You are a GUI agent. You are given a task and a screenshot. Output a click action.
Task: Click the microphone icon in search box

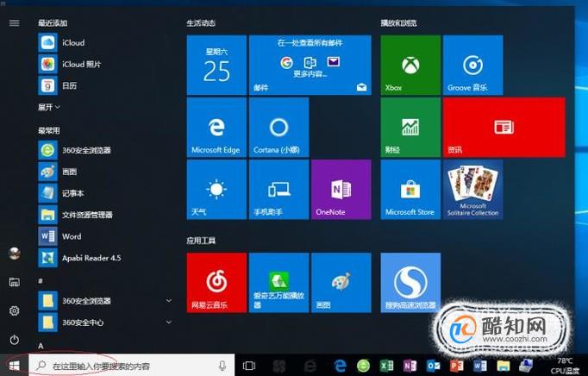[x=222, y=366]
